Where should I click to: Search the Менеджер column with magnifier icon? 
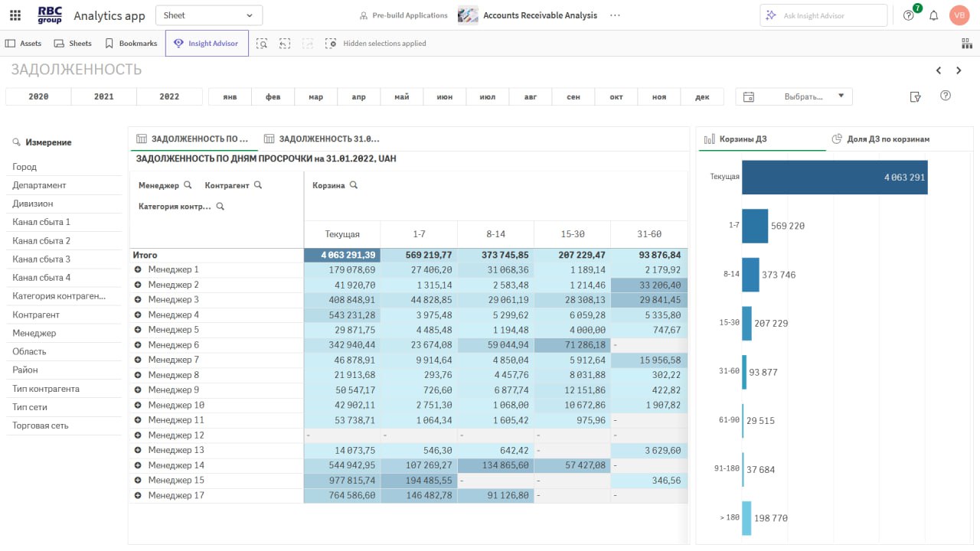coord(188,185)
